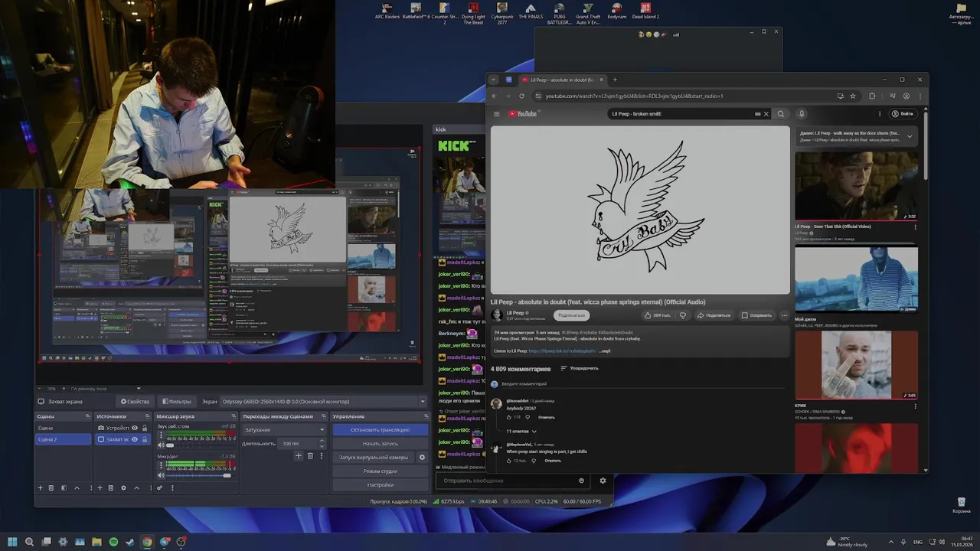Toggle lock on Устройст source
Screen dimensions: 980x551
tap(145, 428)
